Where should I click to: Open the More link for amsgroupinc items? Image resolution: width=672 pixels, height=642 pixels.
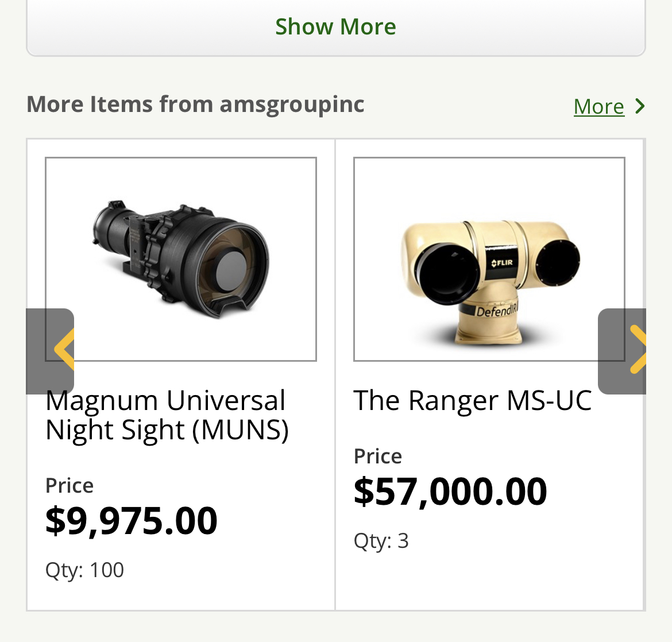click(x=598, y=106)
